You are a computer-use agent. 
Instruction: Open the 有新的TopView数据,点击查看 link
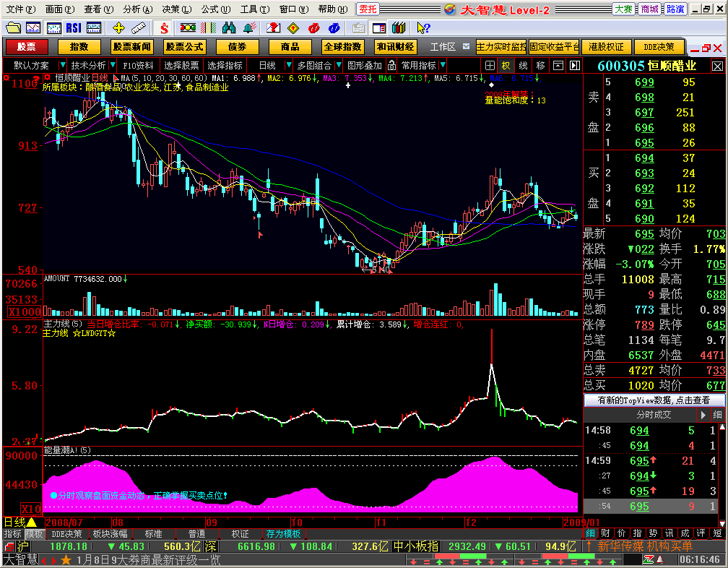click(654, 400)
